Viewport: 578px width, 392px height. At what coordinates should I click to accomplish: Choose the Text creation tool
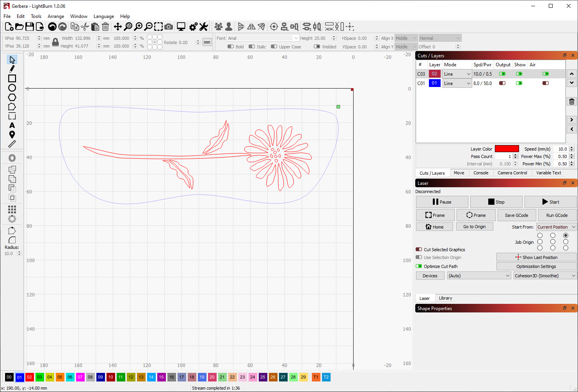click(12, 125)
